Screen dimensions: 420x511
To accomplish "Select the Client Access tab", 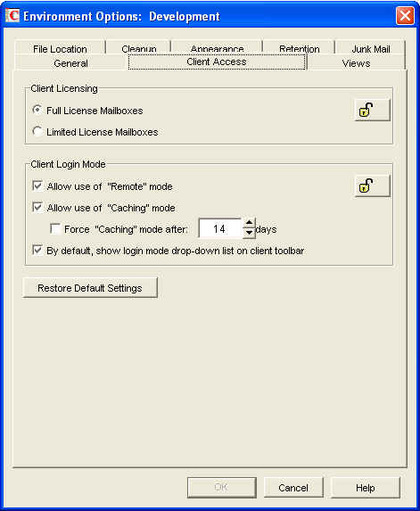I will tap(217, 62).
